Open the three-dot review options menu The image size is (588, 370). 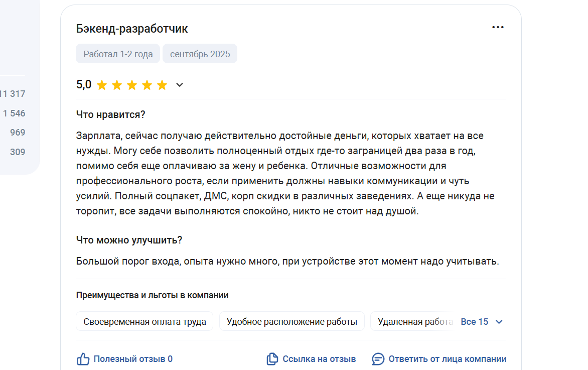498,28
